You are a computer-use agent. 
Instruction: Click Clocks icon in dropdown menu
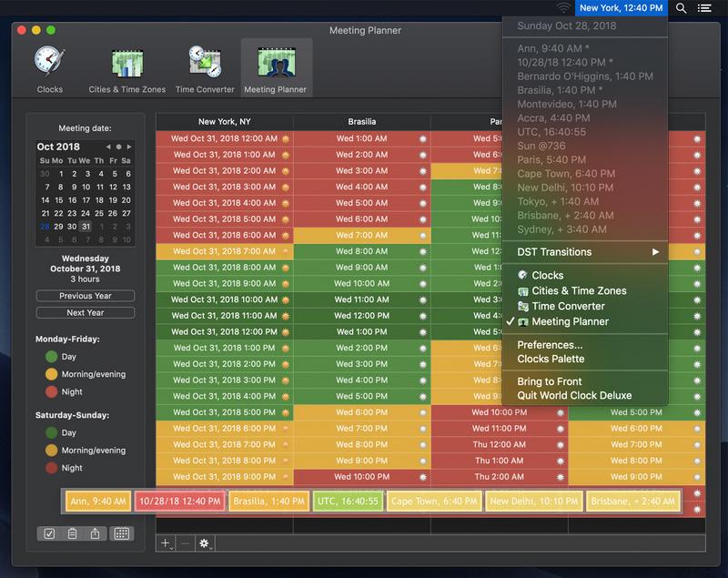[x=522, y=275]
